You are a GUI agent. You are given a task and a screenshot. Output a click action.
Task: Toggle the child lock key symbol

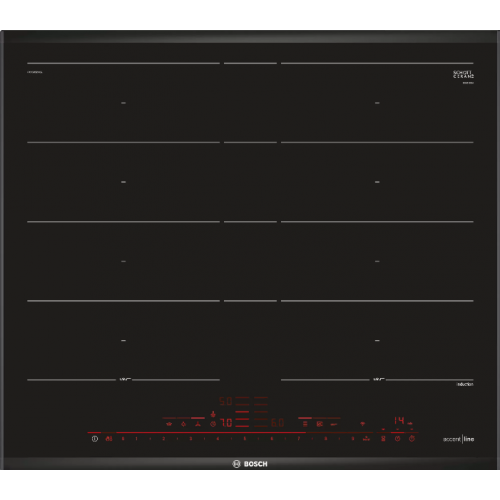pos(109,439)
